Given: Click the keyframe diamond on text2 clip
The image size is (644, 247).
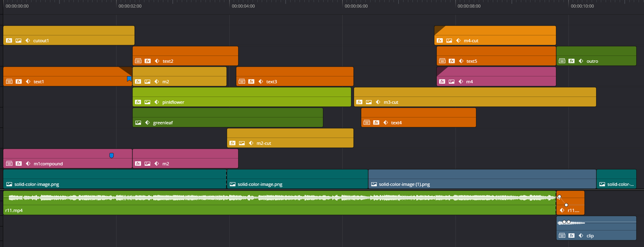Looking at the screenshot, I should pos(157,61).
